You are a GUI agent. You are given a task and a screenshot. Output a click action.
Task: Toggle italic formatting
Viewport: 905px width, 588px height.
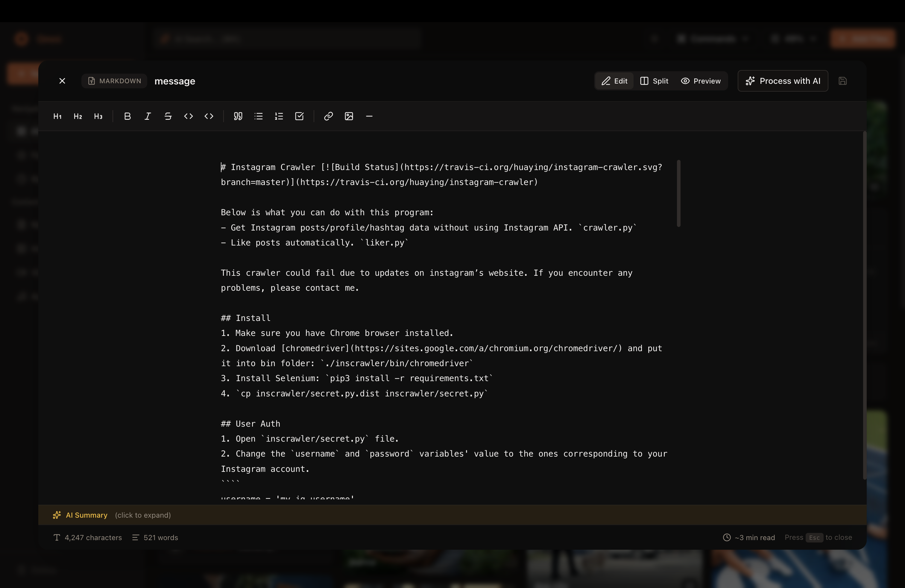[x=148, y=116]
